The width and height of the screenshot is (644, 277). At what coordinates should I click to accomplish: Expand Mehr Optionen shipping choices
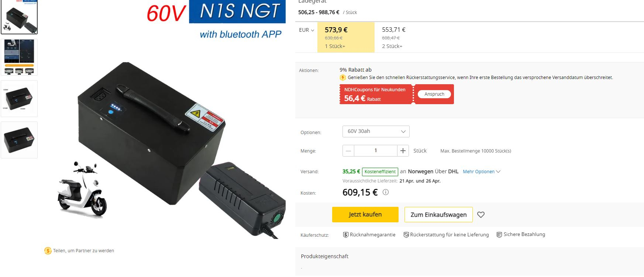[482, 172]
